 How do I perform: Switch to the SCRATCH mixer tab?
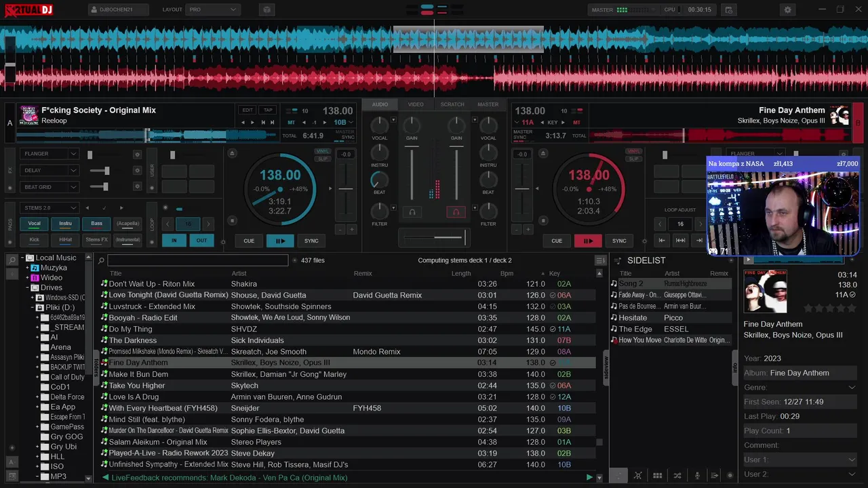[x=452, y=104]
